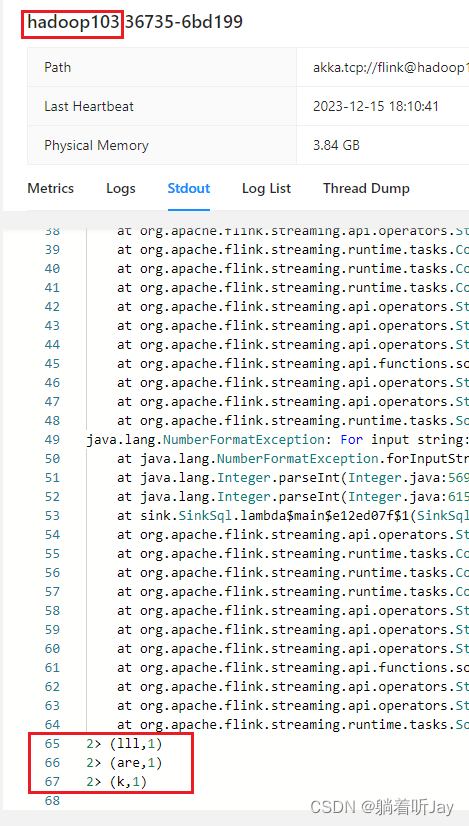The width and height of the screenshot is (469, 826).
Task: Click line number 49 in stdout
Action: (x=52, y=439)
